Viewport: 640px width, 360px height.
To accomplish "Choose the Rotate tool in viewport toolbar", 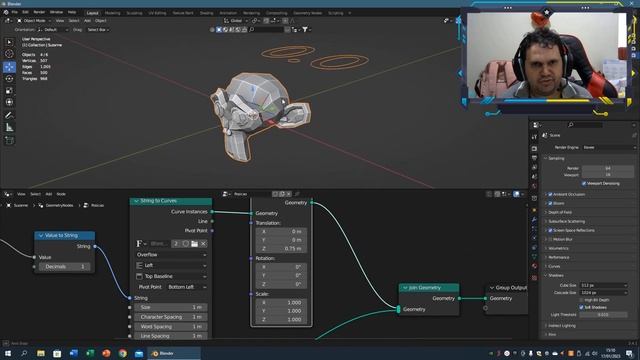I will point(9,78).
